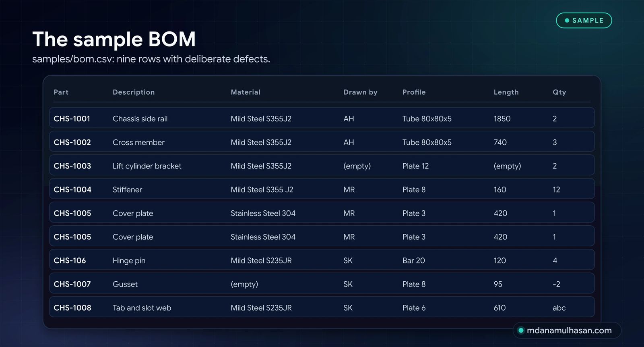
Task: Click the Description column header
Action: click(134, 92)
